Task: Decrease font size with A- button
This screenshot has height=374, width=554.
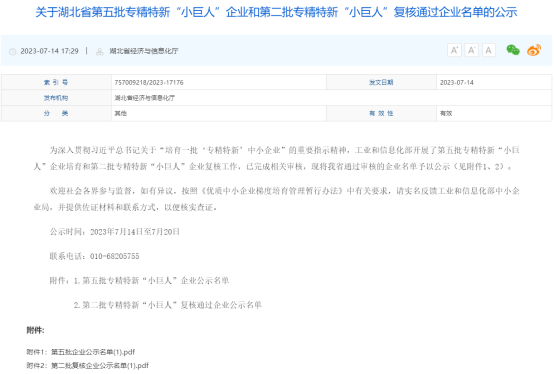Action: (471, 50)
